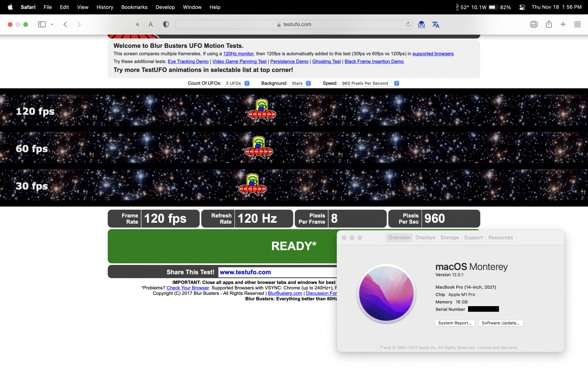Viewport: 588px width, 382px height.
Task: Reload the page with the refresh icon
Action: 408,24
